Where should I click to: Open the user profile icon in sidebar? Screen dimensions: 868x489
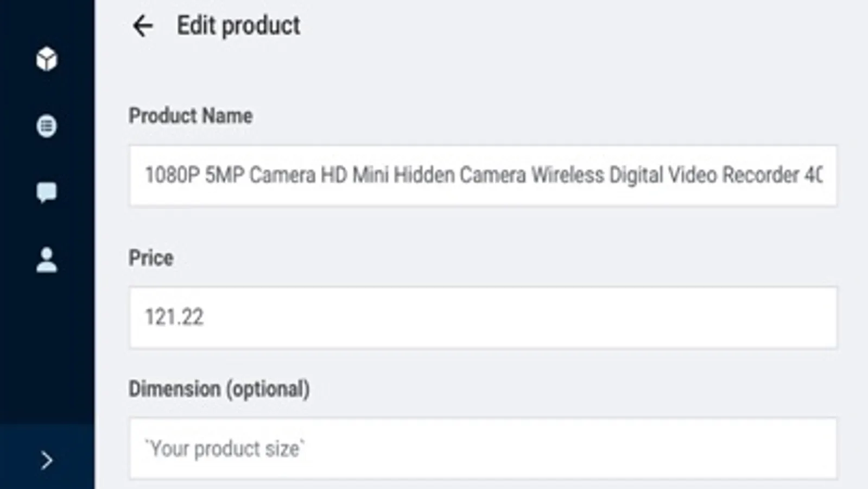[47, 260]
